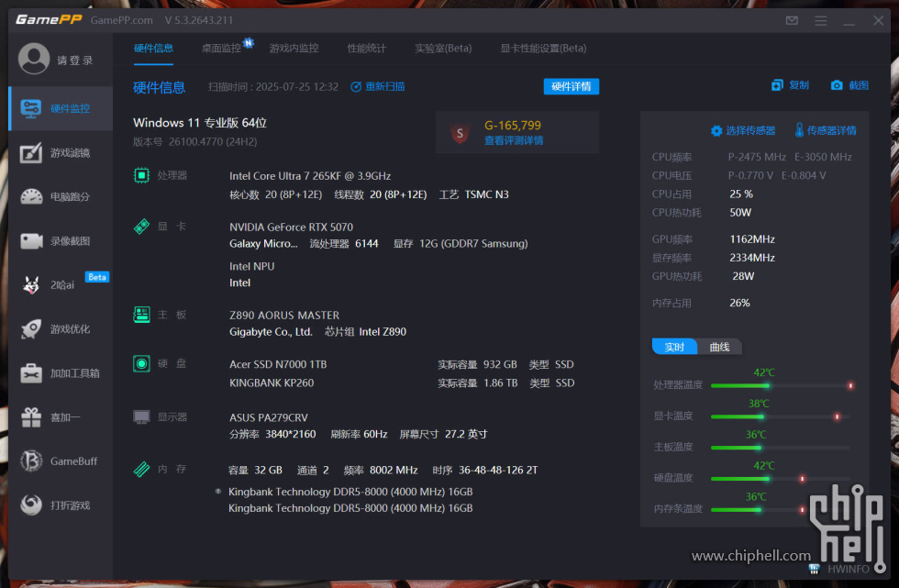The width and height of the screenshot is (899, 588).
Task: Switch to 显卡性能设置(Beta) tab
Action: pos(543,48)
